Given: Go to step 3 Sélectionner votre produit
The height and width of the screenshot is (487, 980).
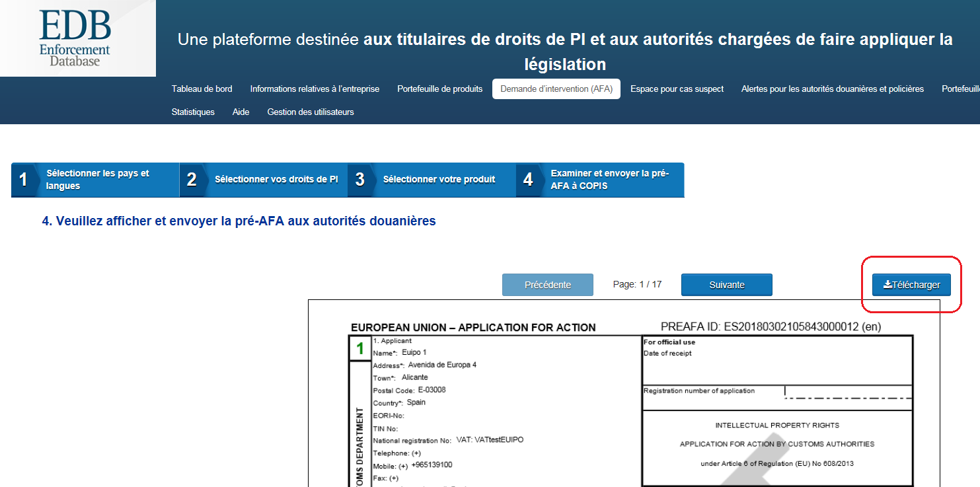Looking at the screenshot, I should click(x=432, y=180).
